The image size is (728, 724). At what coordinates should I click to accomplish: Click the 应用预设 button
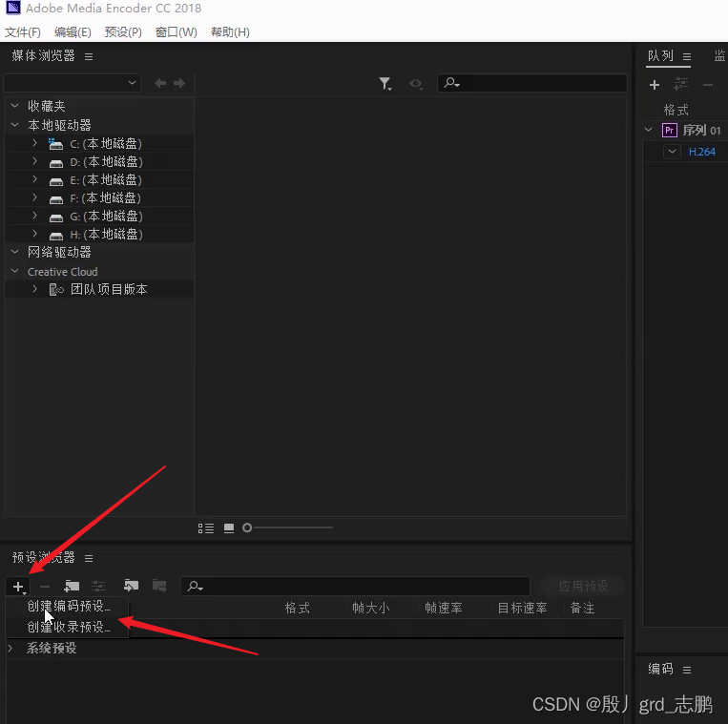(583, 586)
